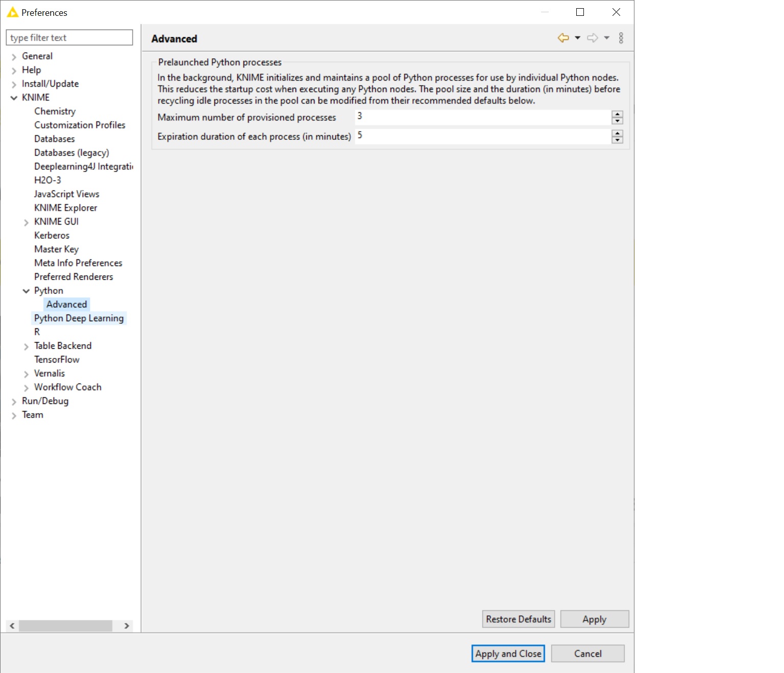The width and height of the screenshot is (784, 673).
Task: Focus the expiration duration minutes field
Action: click(483, 136)
